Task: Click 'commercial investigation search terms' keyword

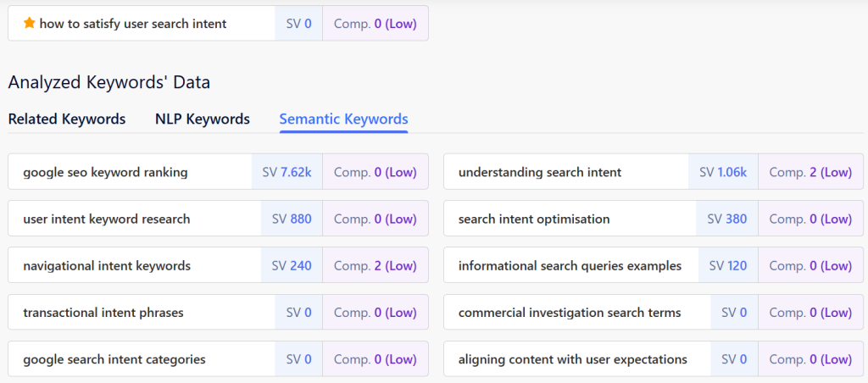Action: tap(570, 313)
